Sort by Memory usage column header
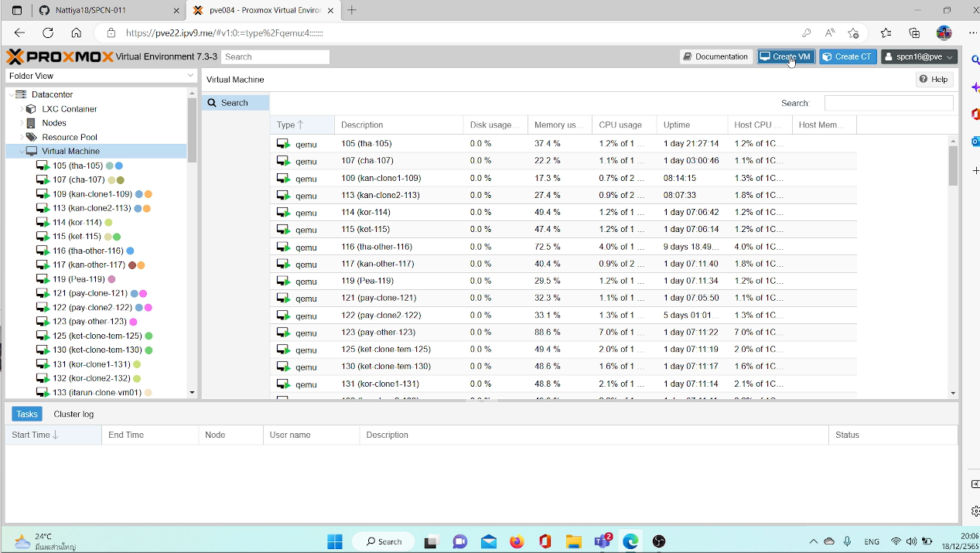Screen dimensions: 980x553 click(x=560, y=125)
